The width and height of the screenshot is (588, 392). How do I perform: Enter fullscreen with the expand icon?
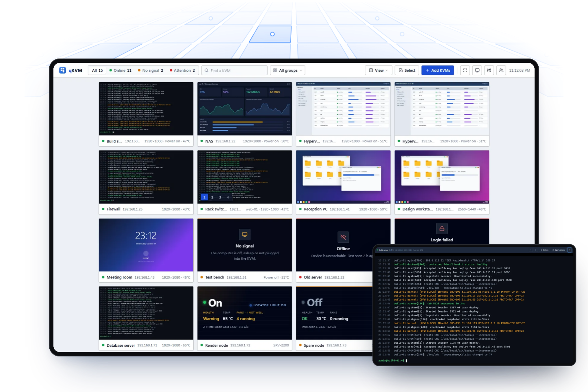pyautogui.click(x=465, y=70)
